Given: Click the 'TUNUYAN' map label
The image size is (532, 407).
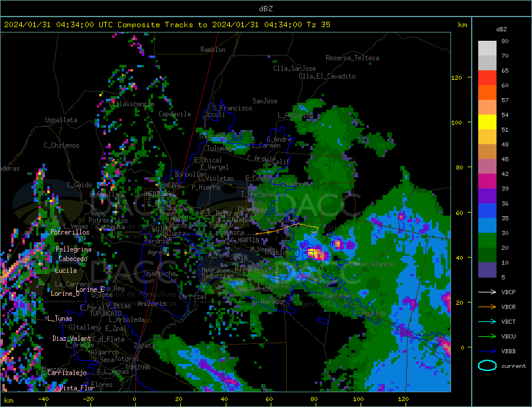Looking at the screenshot, I should [x=137, y=367].
